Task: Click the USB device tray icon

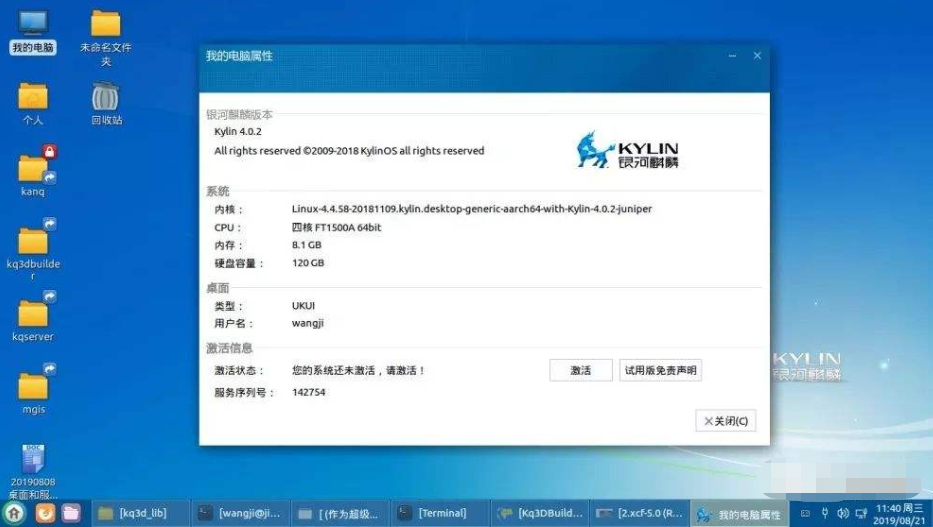Action: pos(825,513)
